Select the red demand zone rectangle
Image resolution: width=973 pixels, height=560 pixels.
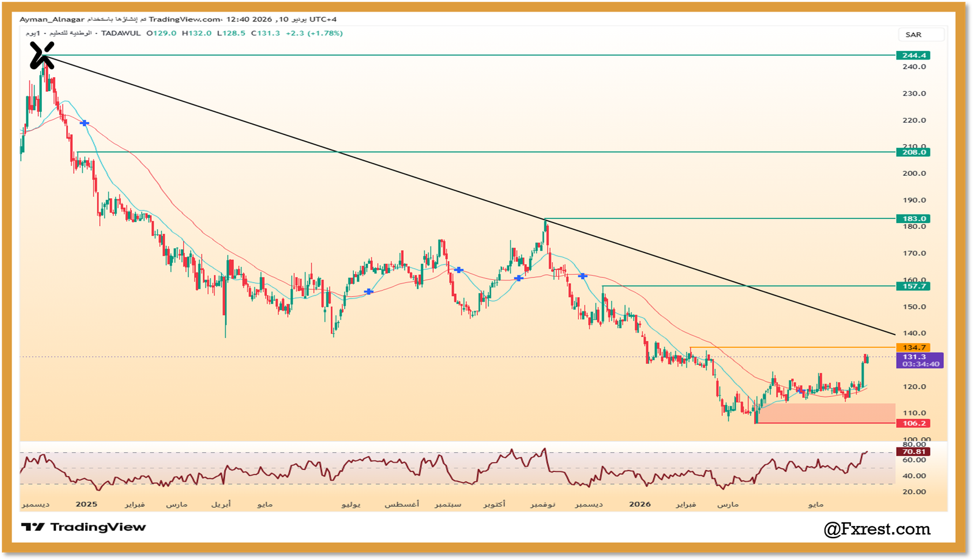tap(825, 413)
